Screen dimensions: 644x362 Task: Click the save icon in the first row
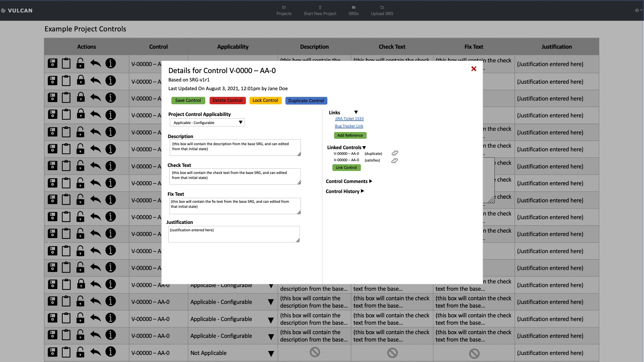pyautogui.click(x=52, y=63)
